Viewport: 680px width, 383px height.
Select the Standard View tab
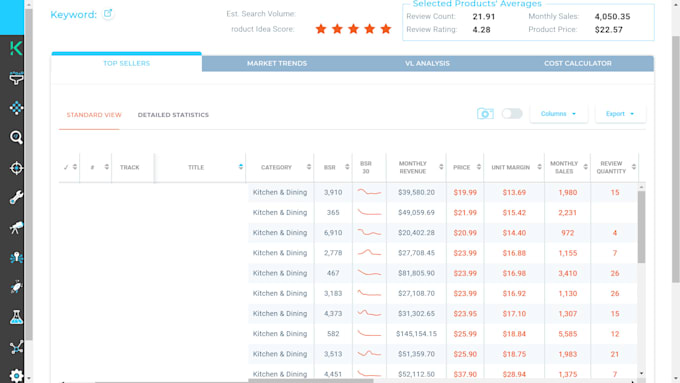[94, 115]
